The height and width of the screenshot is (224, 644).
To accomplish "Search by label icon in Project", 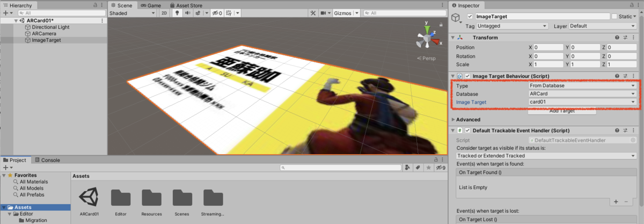I will (x=418, y=168).
